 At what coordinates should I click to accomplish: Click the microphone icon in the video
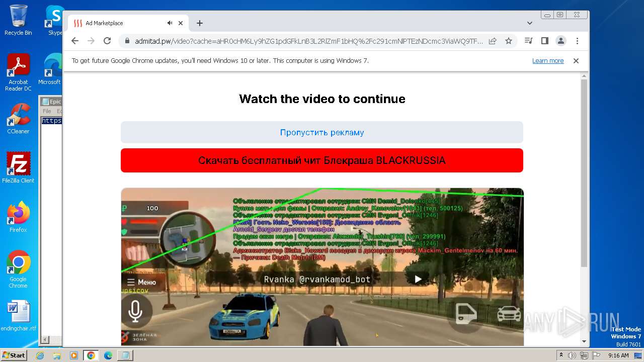135,311
